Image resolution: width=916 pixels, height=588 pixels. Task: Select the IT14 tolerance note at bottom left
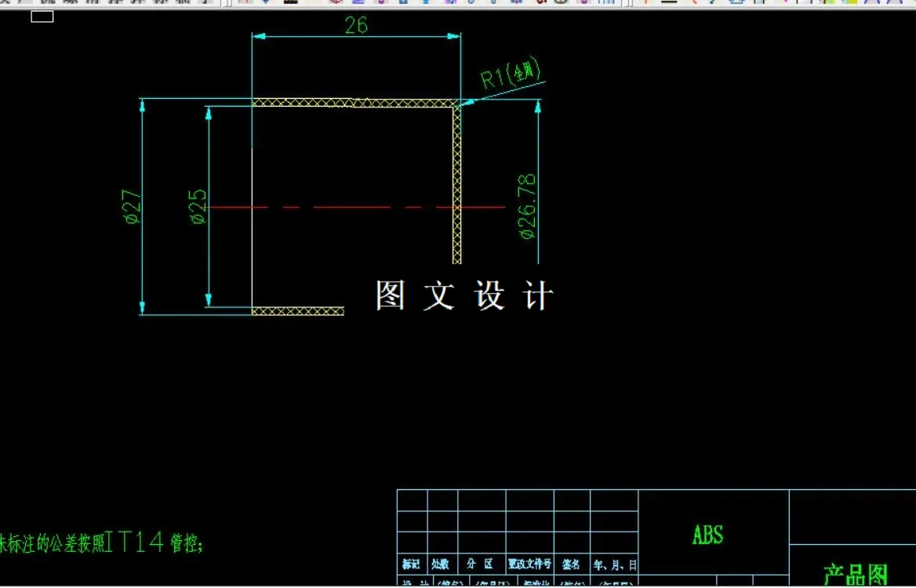(102, 539)
